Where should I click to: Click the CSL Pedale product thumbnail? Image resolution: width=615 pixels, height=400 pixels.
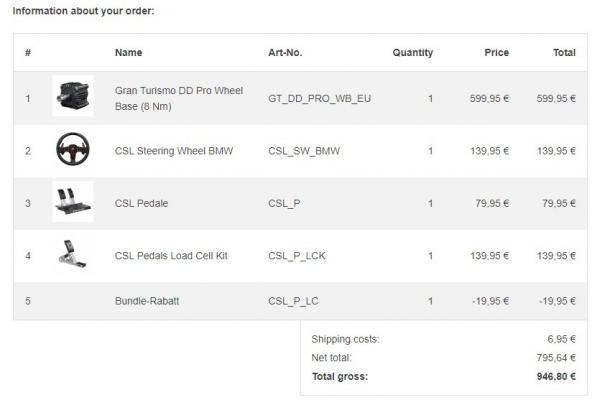point(72,202)
